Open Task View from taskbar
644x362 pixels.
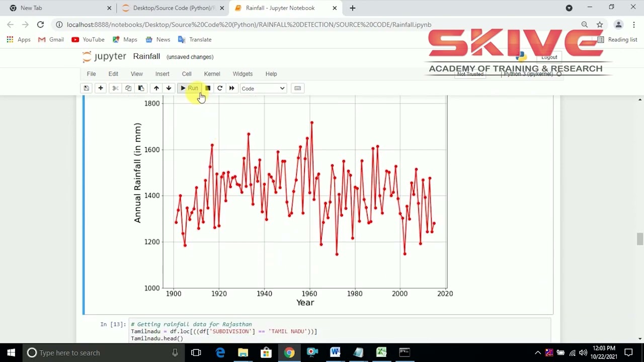(x=196, y=353)
